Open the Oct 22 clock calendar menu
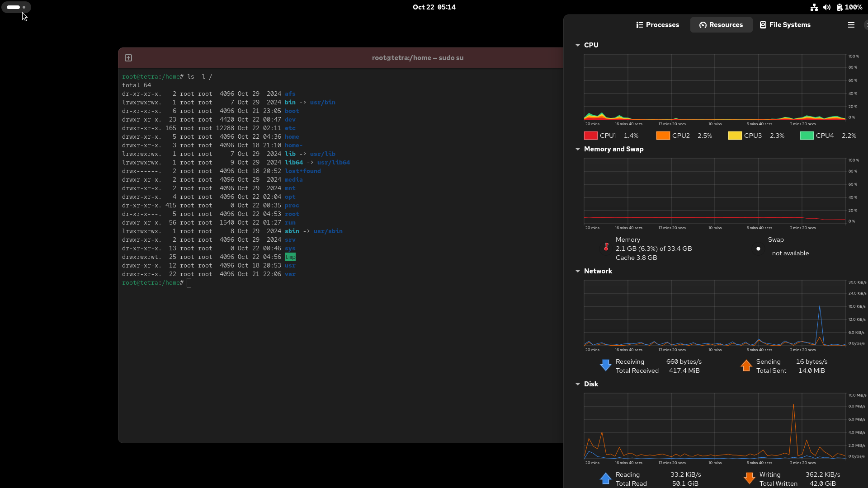The image size is (868, 488). coord(434,7)
